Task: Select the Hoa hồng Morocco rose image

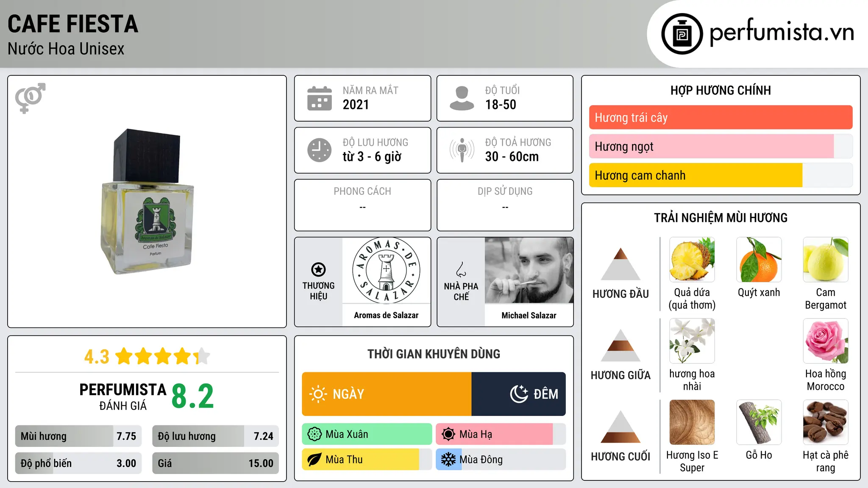Action: coord(826,341)
